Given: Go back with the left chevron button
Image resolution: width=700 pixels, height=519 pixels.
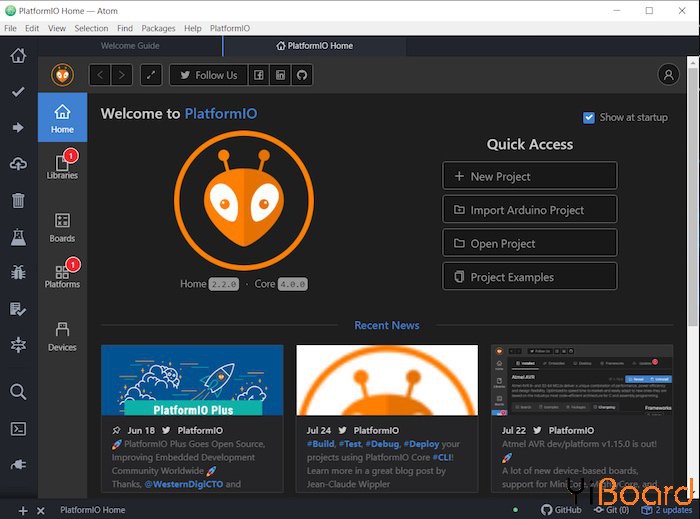Looking at the screenshot, I should point(100,75).
